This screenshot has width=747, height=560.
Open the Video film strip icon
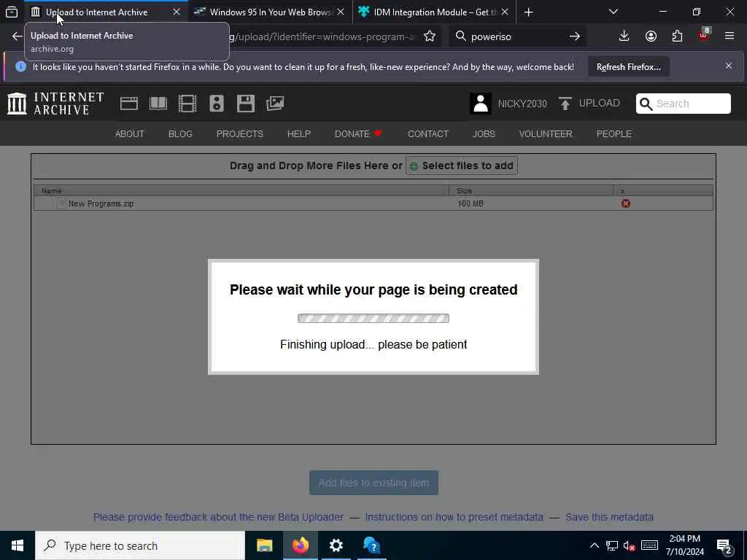(x=187, y=104)
